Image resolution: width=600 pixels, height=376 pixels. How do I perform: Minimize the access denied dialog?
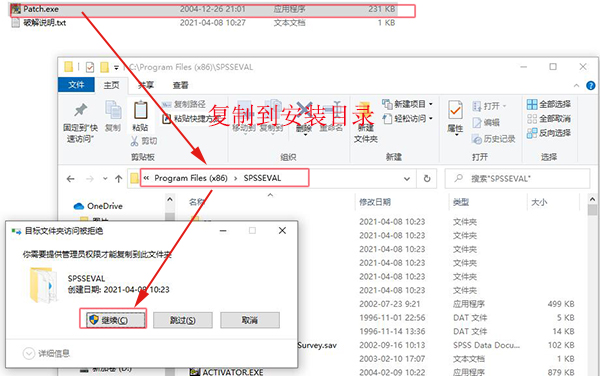(x=223, y=231)
